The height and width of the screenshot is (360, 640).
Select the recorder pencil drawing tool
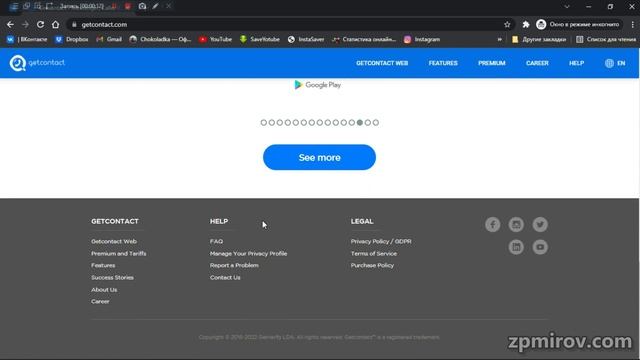155,6
